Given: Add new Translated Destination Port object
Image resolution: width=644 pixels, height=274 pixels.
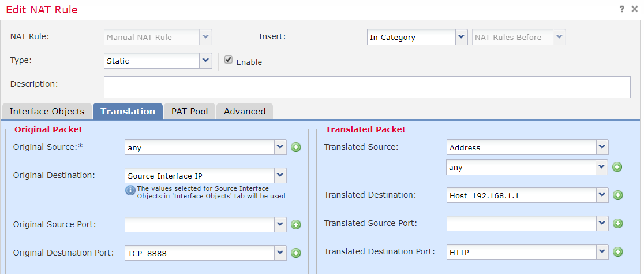Looking at the screenshot, I should tap(617, 252).
